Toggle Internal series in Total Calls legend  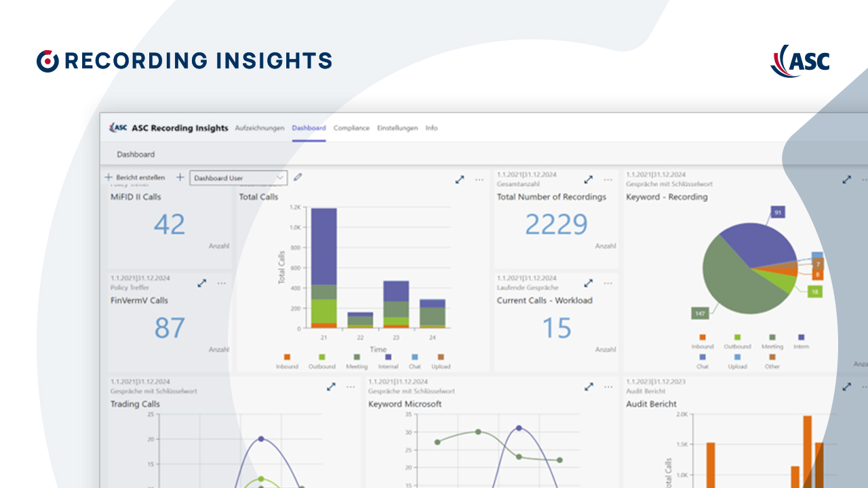(388, 361)
